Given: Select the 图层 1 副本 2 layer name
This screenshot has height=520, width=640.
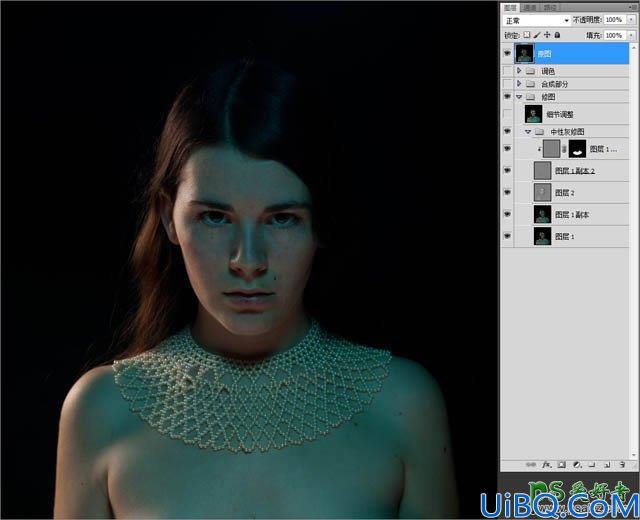Looking at the screenshot, I should [x=575, y=171].
